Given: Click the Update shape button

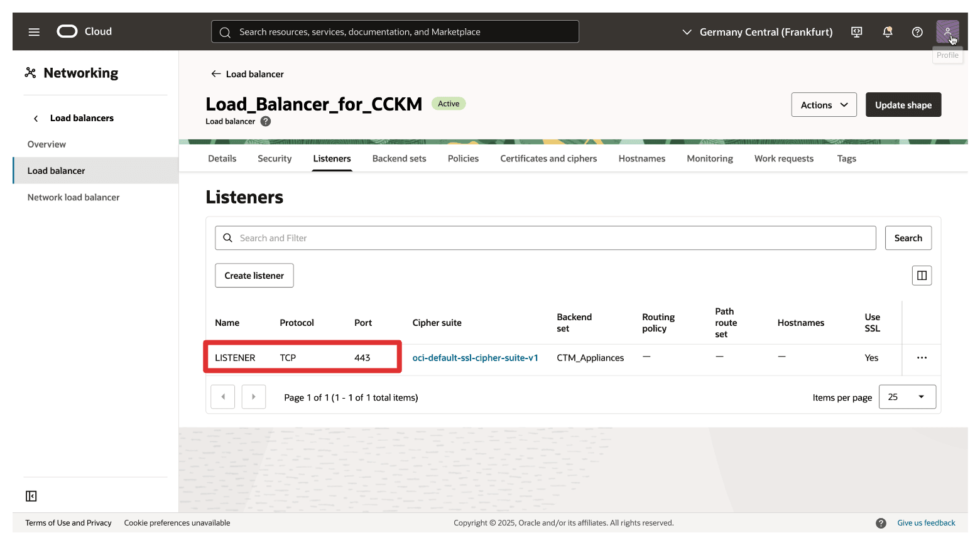Looking at the screenshot, I should pos(903,105).
